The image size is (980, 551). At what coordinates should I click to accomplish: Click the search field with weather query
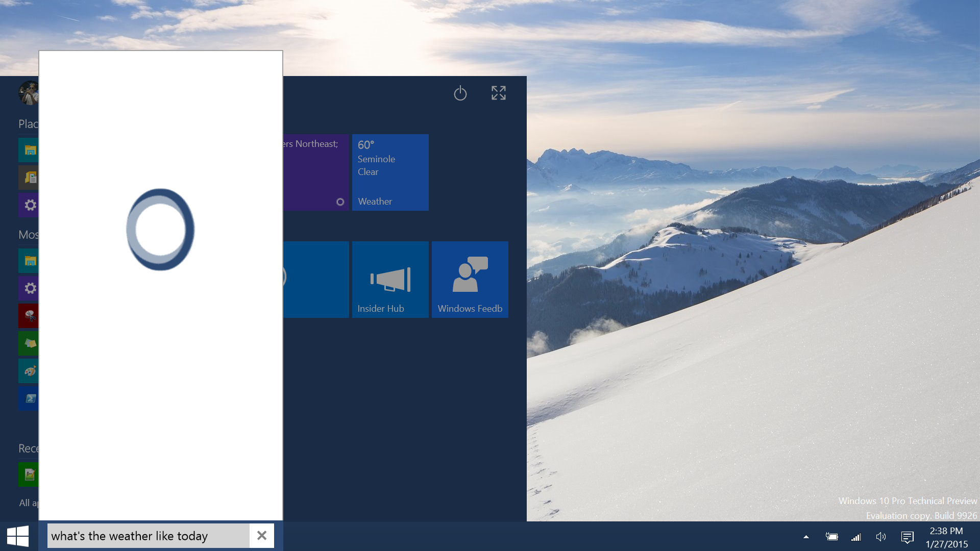coord(148,536)
